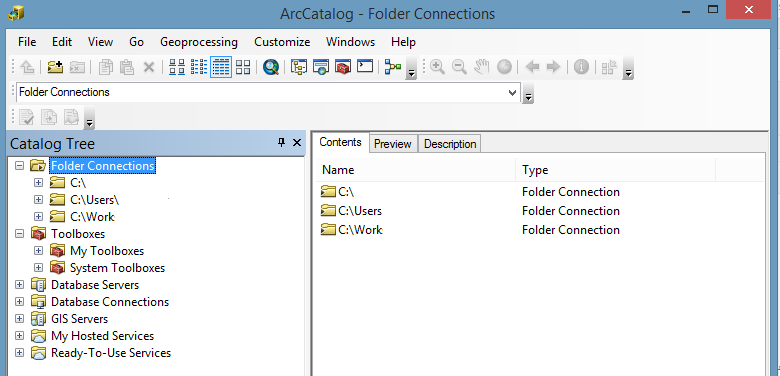780x376 pixels.
Task: Sort contents by the Name column
Action: [x=416, y=170]
